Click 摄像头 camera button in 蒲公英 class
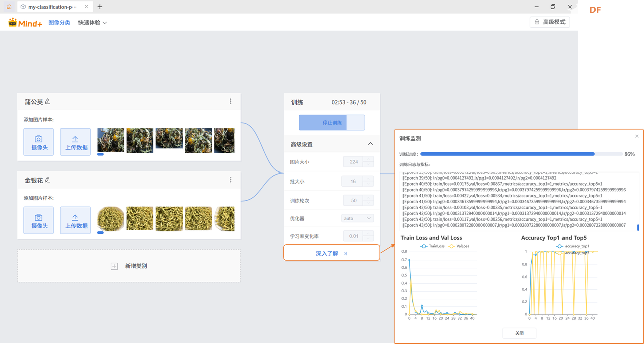644x344 pixels. tap(38, 142)
